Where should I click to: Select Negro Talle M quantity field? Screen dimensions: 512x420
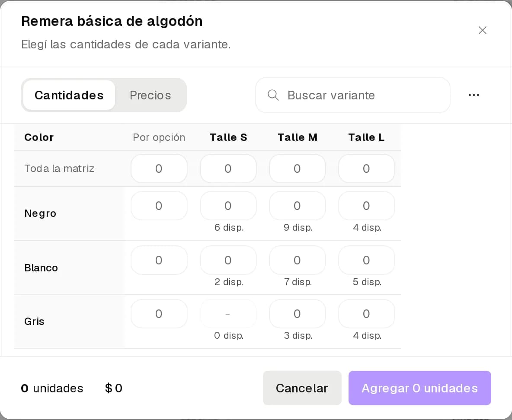pyautogui.click(x=298, y=206)
